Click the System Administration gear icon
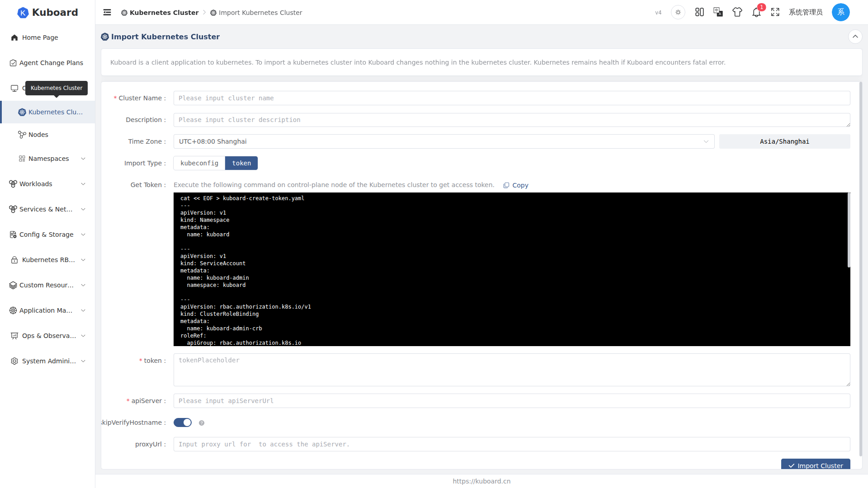Screen dimensions: 868x488 point(14,361)
